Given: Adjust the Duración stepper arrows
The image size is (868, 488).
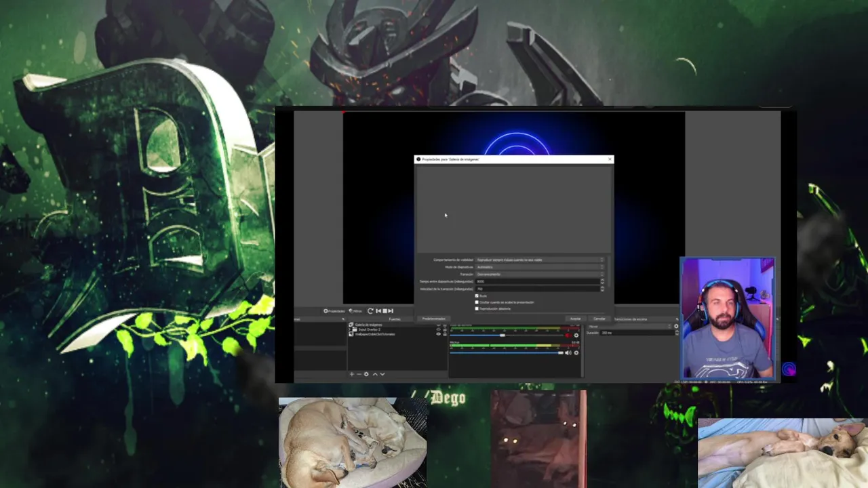Looking at the screenshot, I should (x=677, y=333).
